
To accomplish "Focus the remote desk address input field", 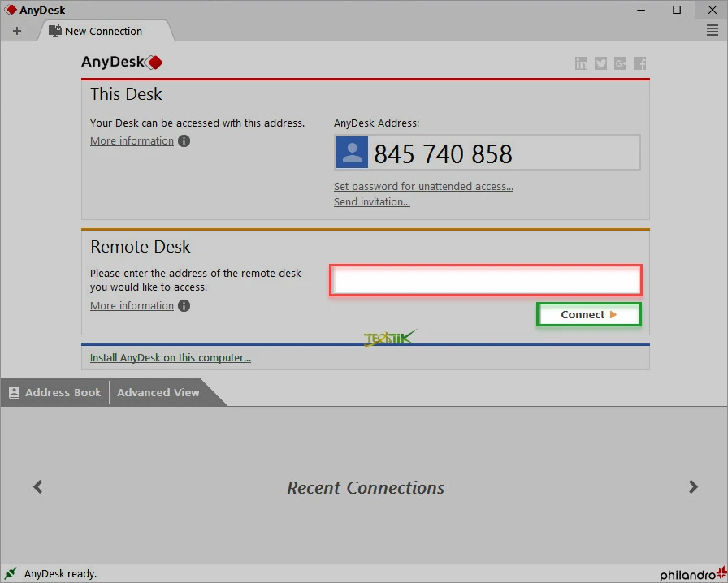I will pyautogui.click(x=486, y=280).
